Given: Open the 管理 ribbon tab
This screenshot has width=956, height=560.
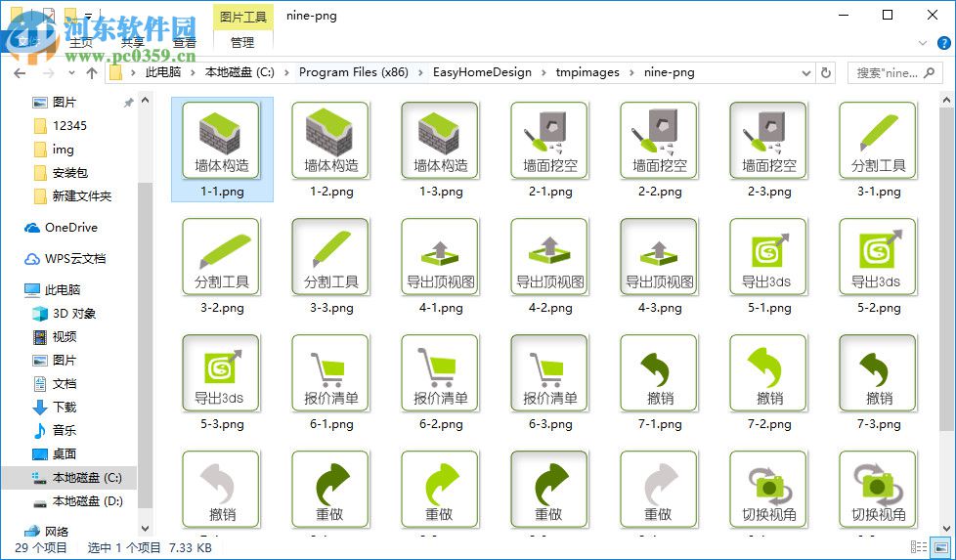Looking at the screenshot, I should click(x=242, y=43).
